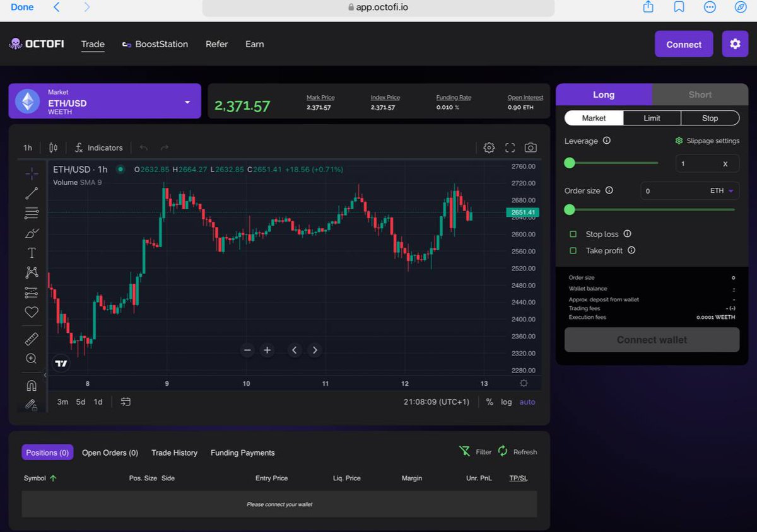Take a chart snapshot with camera icon
The height and width of the screenshot is (532, 757).
point(531,147)
